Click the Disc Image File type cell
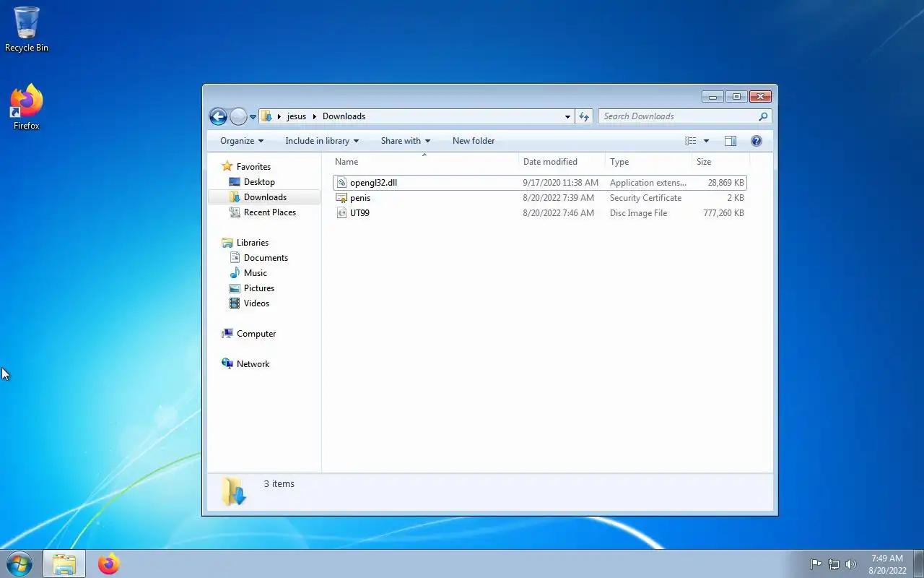Screen dimensions: 924x578 point(638,213)
